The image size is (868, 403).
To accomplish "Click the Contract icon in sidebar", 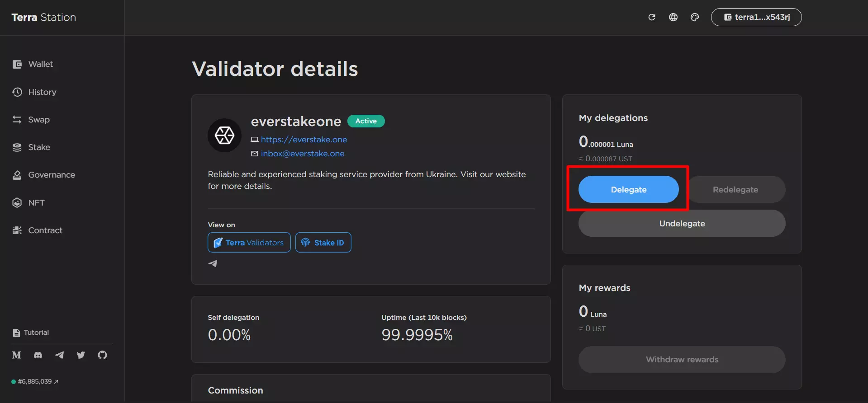I will coord(17,230).
